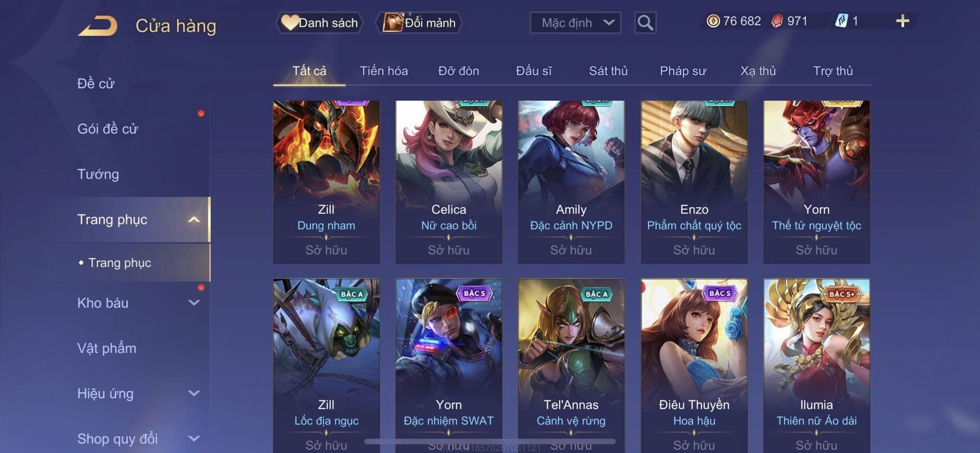Open the Đổi mảnh chest button
The image size is (980, 453).
pyautogui.click(x=419, y=23)
